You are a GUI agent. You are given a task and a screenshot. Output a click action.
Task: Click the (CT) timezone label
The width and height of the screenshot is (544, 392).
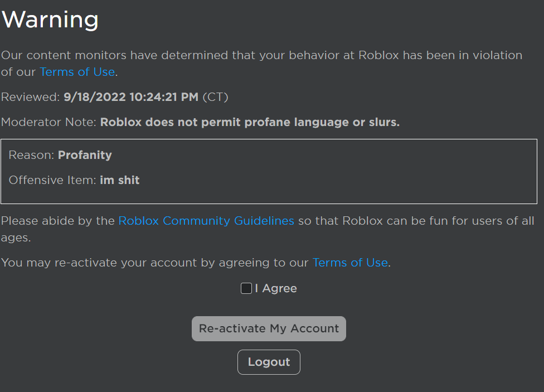click(216, 97)
